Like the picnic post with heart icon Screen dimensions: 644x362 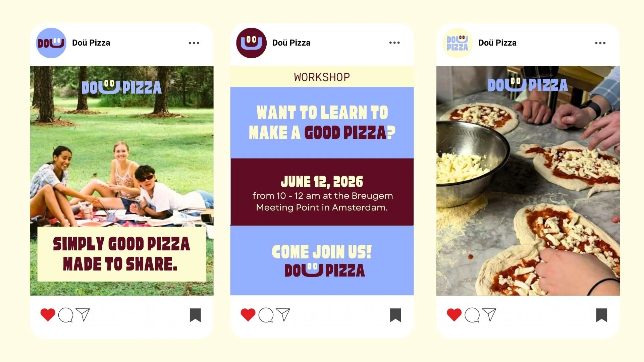coord(48,315)
